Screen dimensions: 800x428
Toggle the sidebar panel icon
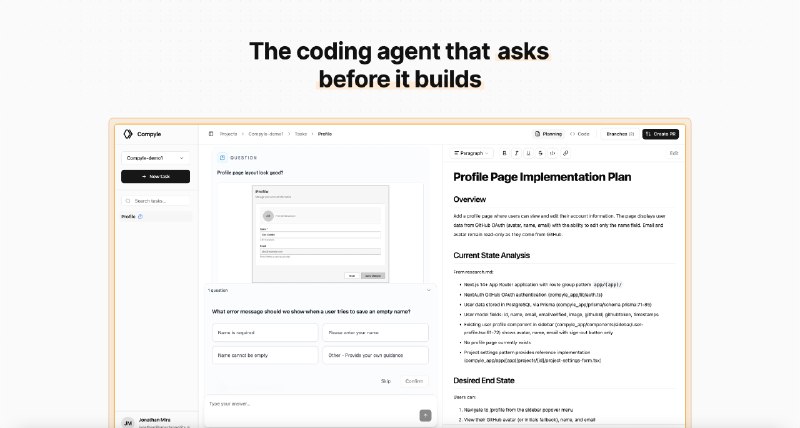(x=211, y=133)
